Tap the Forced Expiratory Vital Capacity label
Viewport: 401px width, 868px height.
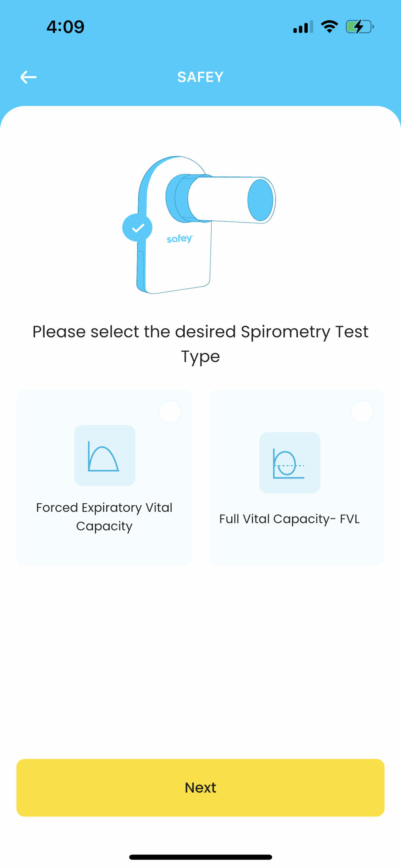tap(104, 516)
